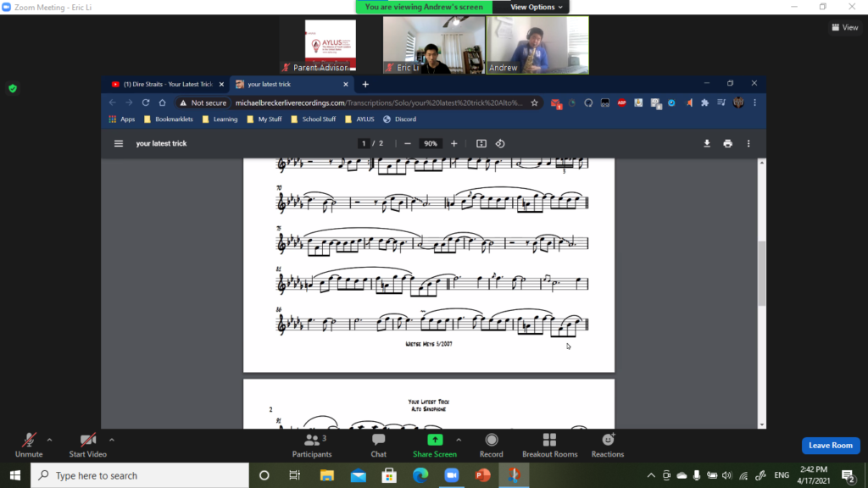Click the Not secure site warning
The image size is (868, 488).
click(x=203, y=103)
